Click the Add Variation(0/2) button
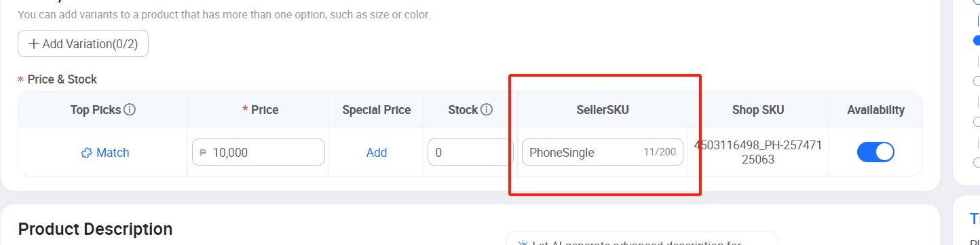The height and width of the screenshot is (245, 980). (x=83, y=44)
